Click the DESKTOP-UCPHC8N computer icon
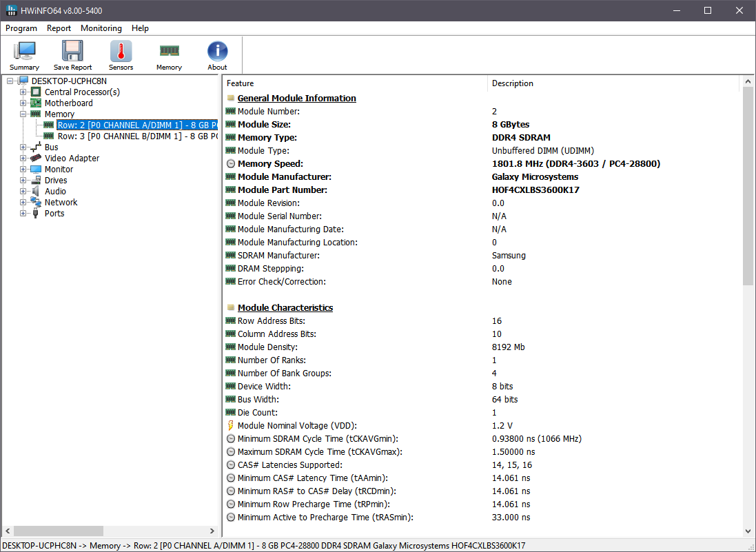The height and width of the screenshot is (552, 756). [x=23, y=81]
